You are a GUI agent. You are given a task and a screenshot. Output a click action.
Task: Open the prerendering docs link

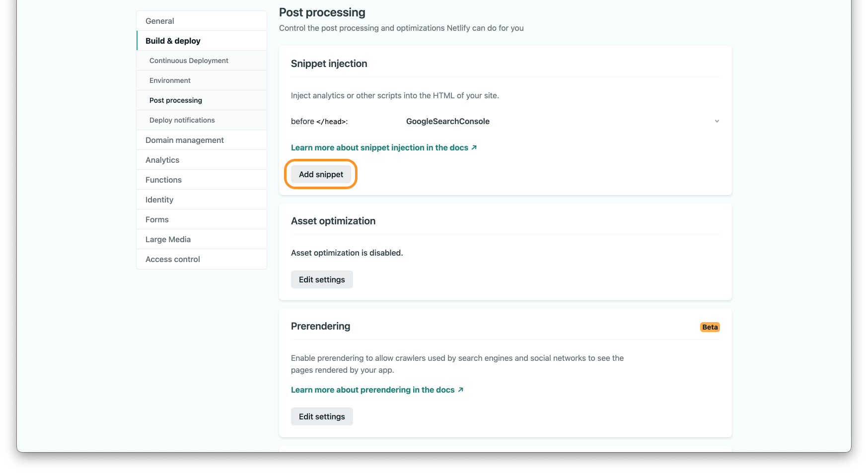pos(377,390)
